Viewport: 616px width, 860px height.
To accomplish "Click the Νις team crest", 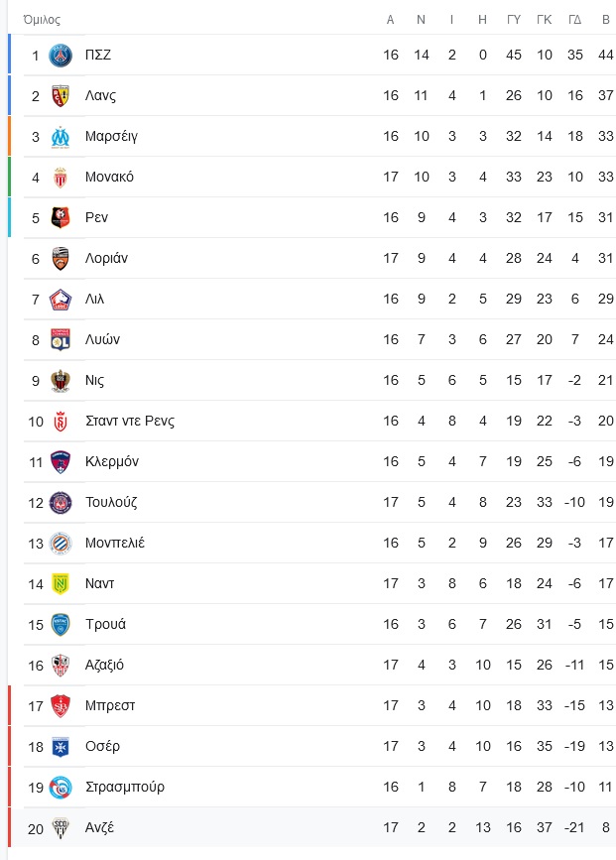I will 61,380.
